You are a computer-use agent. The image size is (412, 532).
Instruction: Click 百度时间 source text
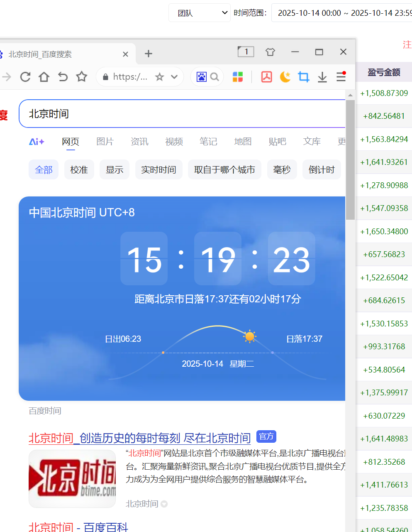[45, 411]
